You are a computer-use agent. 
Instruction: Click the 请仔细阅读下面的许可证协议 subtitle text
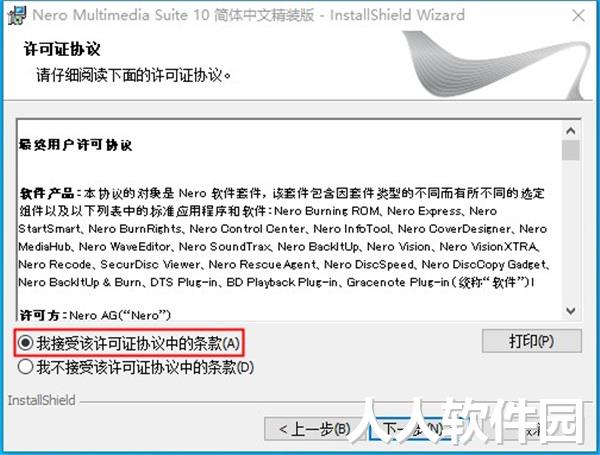(x=134, y=75)
